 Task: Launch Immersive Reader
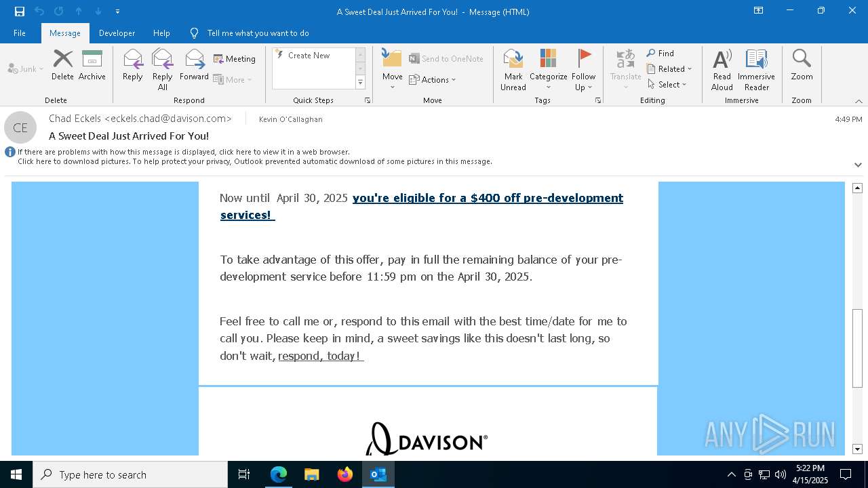(757, 69)
